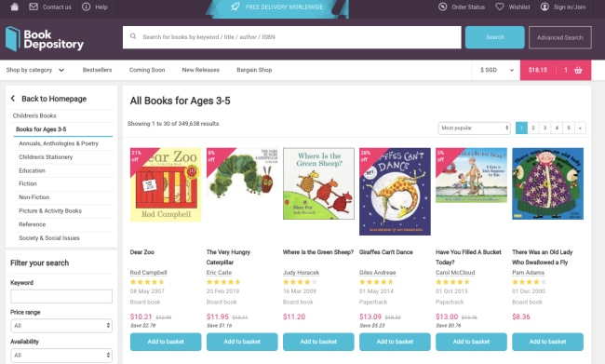Open the shopping basket icon

(578, 70)
